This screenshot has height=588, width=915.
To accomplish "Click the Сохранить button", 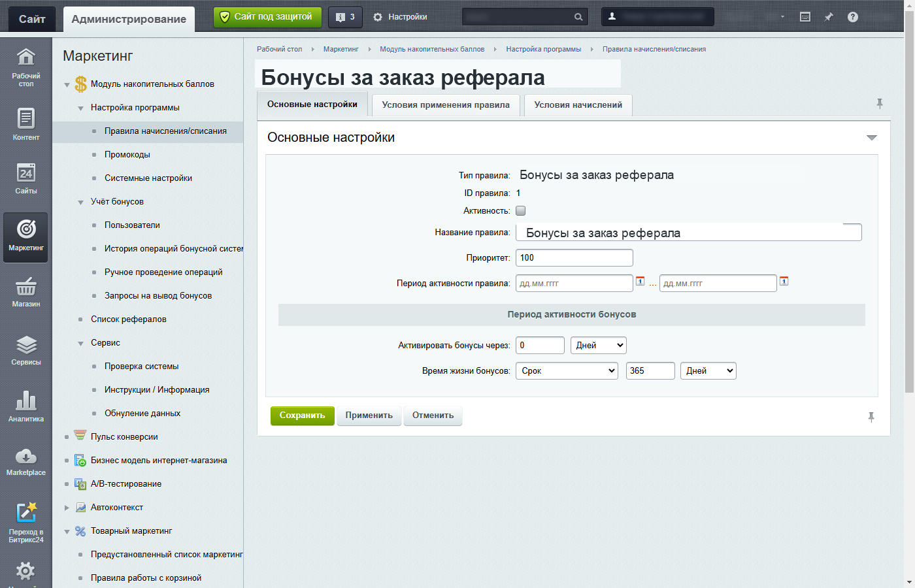I will [x=302, y=416].
